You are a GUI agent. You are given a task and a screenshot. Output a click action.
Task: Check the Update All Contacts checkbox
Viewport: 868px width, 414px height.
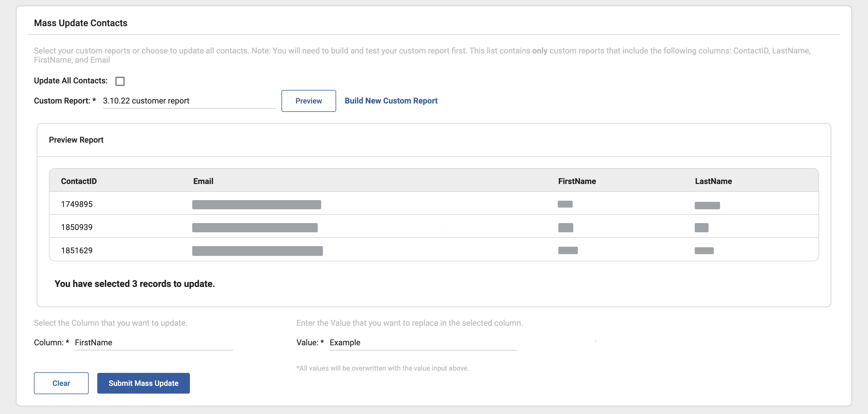[120, 81]
